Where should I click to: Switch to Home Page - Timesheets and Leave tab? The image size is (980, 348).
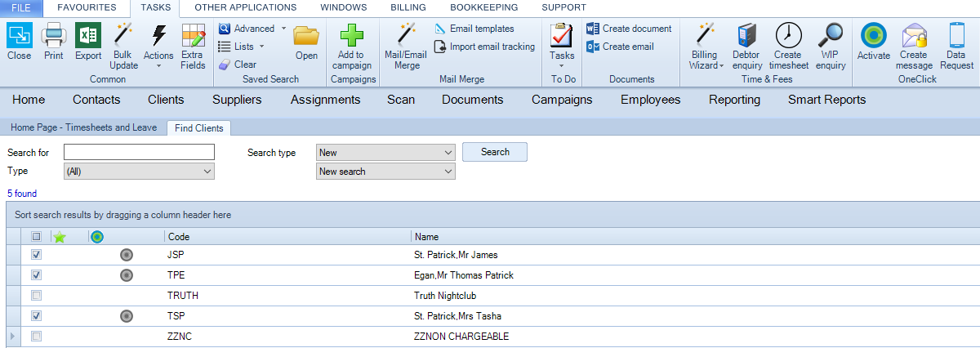[x=84, y=128]
